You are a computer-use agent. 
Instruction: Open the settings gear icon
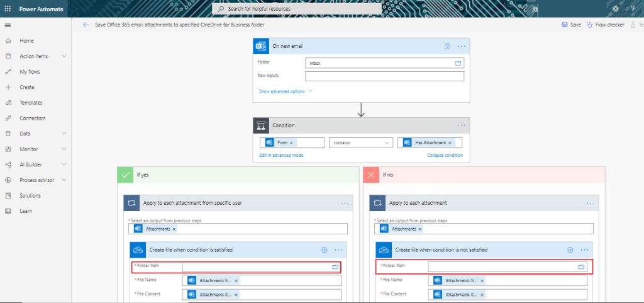coord(615,9)
